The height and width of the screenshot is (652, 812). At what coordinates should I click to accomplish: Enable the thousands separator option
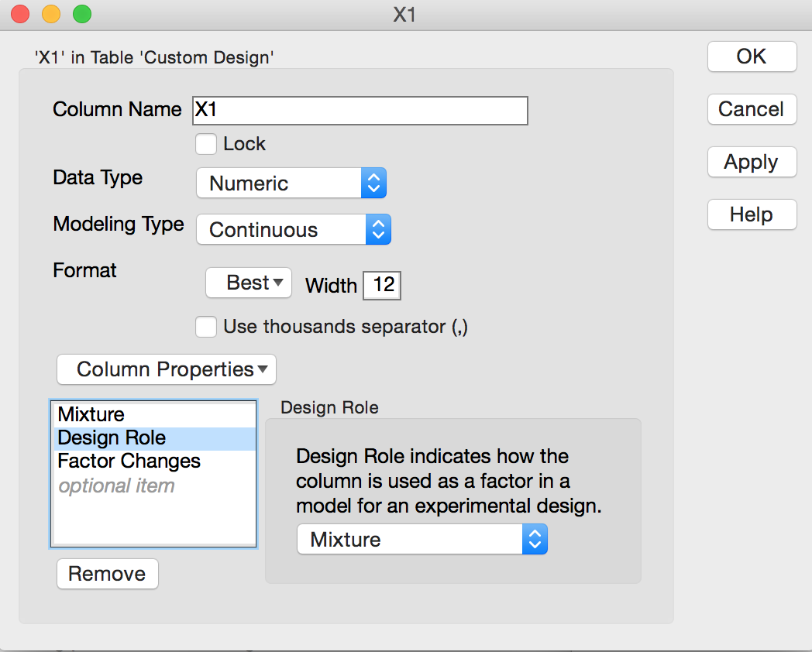click(x=206, y=327)
